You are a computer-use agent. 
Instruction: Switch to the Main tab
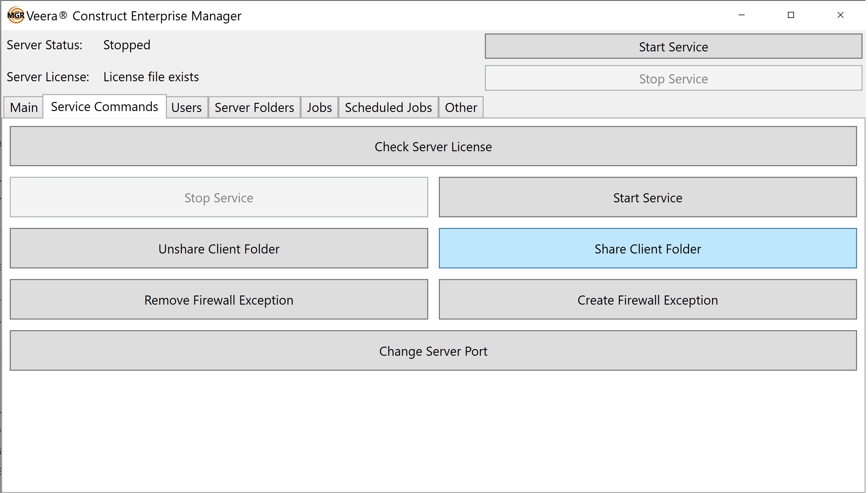click(24, 108)
